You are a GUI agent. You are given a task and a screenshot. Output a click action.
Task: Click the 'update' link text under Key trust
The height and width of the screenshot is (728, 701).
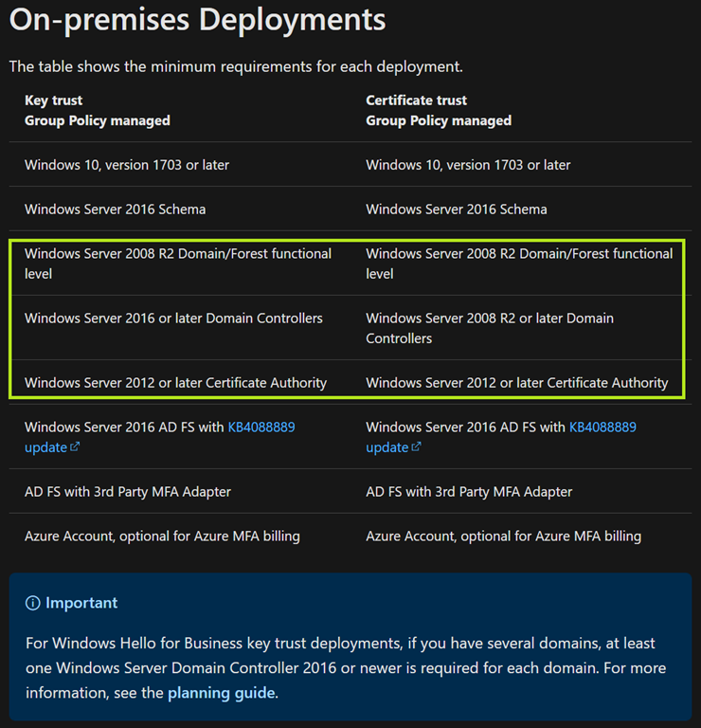click(45, 447)
